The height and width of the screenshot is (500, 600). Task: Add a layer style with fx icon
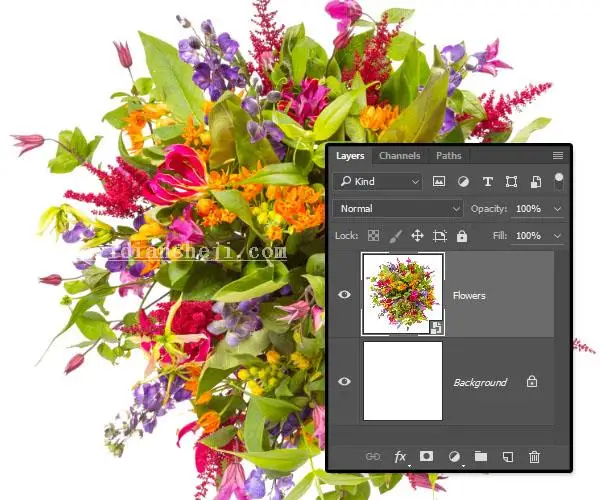point(401,456)
